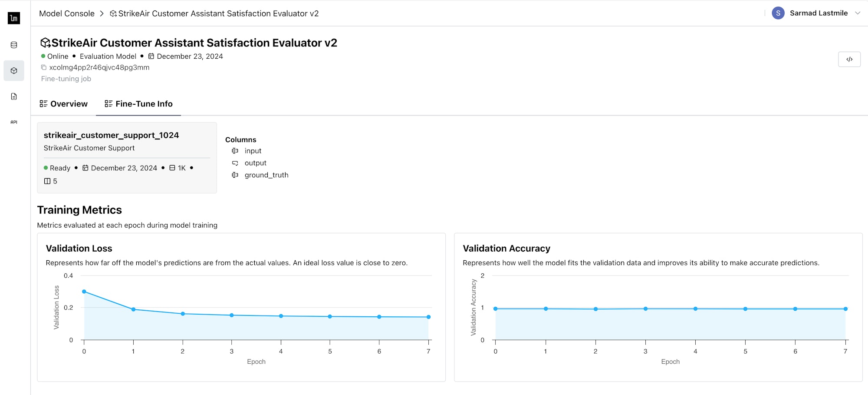
Task: Click the calendar icon beside model date
Action: point(151,56)
